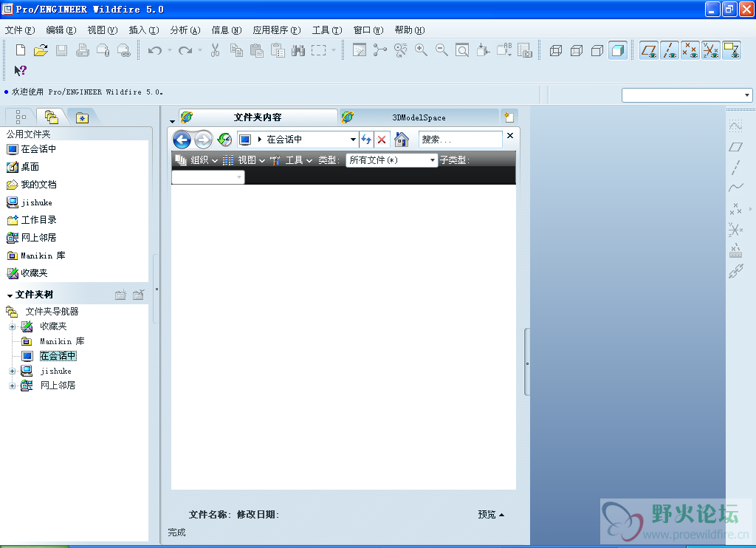Click the datum plane tool in right toolbar
This screenshot has width=756, height=548.
(736, 147)
